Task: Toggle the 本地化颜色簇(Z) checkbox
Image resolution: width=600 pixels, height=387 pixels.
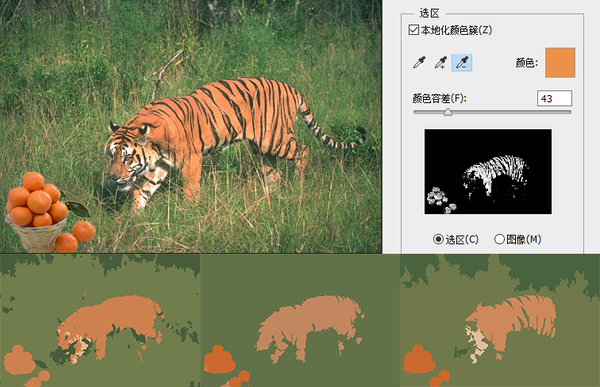Action: [414, 30]
